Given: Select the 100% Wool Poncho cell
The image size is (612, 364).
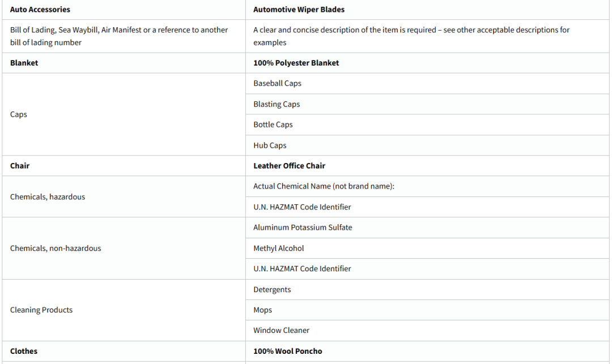Looking at the screenshot, I should point(287,351).
